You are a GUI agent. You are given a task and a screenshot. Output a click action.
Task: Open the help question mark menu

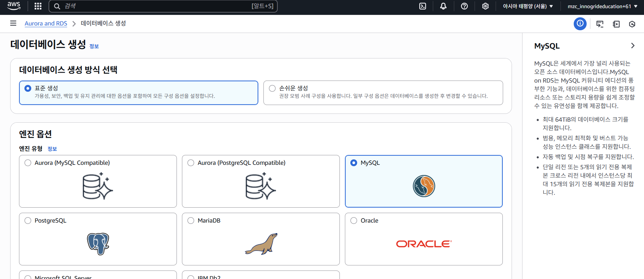coord(464,6)
